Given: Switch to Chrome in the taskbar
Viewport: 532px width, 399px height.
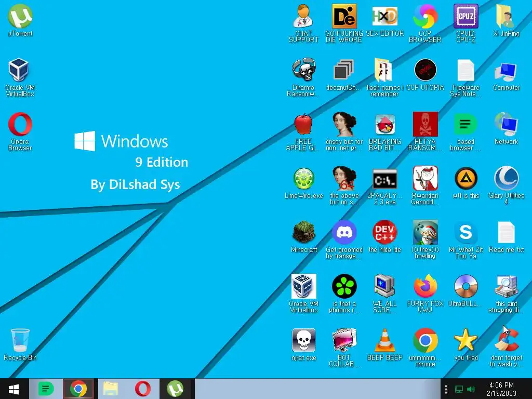Looking at the screenshot, I should 78,389.
